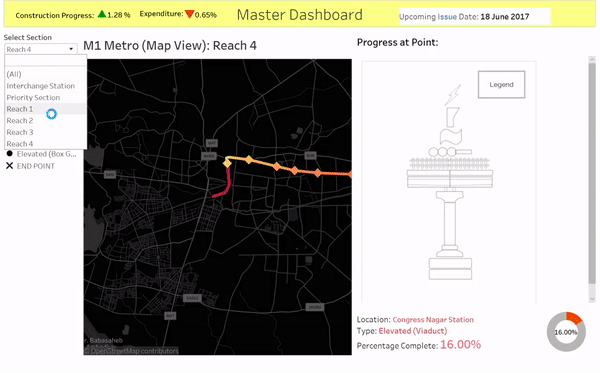Click the 18 June 2017 issue date
Screen dimensions: 600x373
point(505,17)
